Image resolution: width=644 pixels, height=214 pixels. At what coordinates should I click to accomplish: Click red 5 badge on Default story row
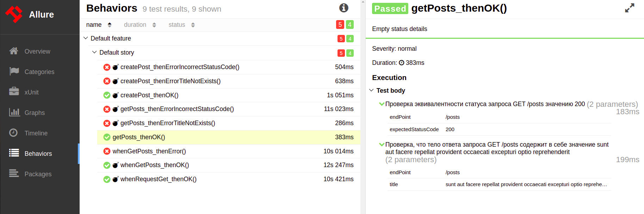pyautogui.click(x=341, y=53)
